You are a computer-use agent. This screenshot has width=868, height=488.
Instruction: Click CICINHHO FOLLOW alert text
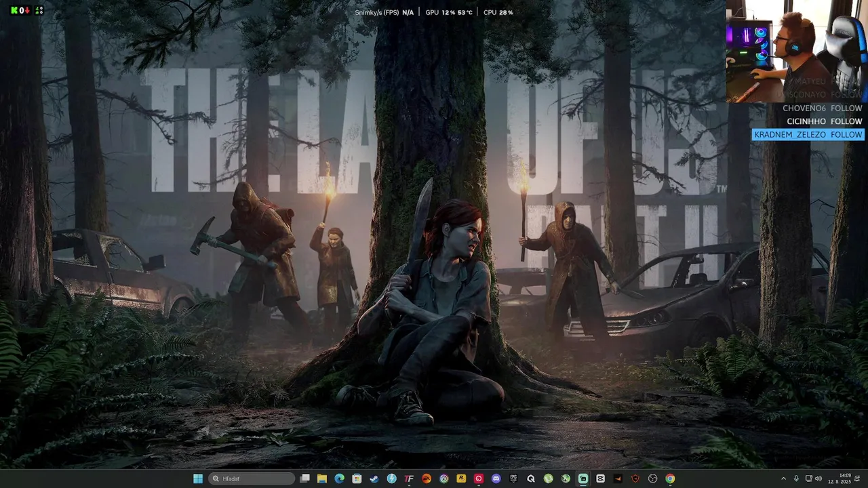824,121
